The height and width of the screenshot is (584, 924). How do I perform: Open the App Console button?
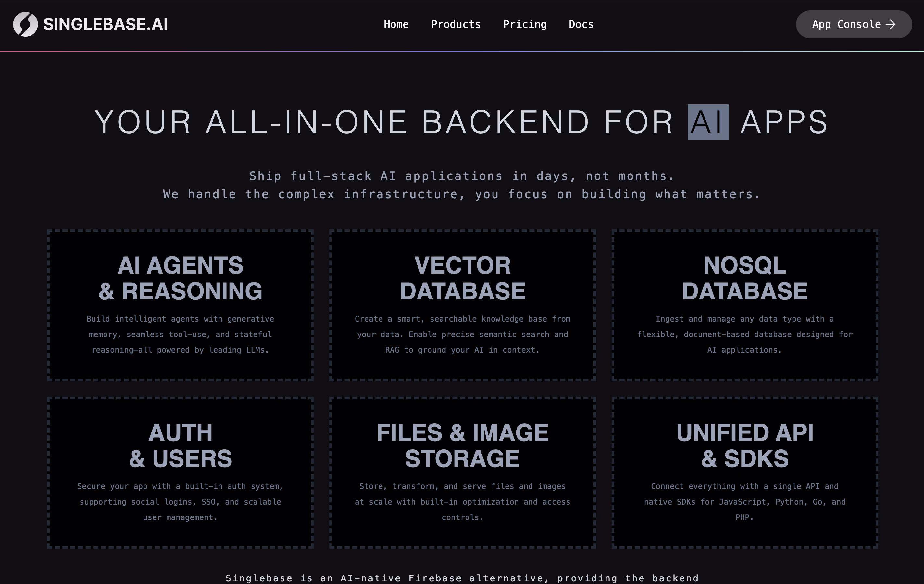(854, 24)
